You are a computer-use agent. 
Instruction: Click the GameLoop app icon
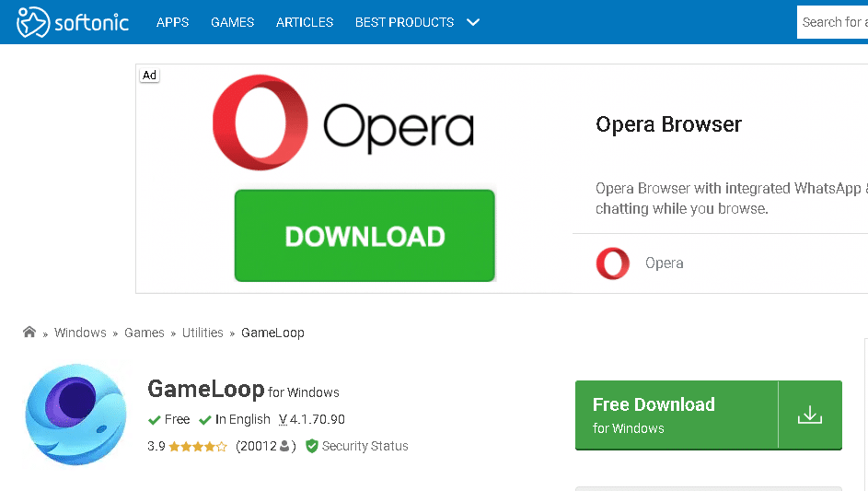click(75, 415)
